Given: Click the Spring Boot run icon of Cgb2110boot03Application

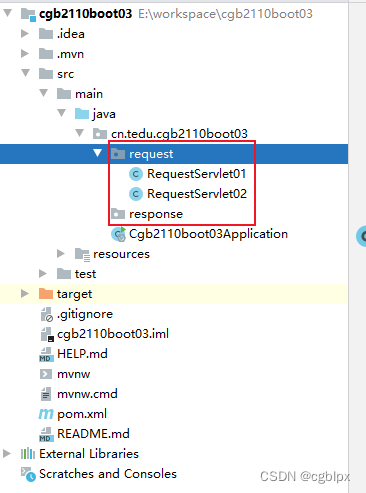Looking at the screenshot, I should coord(118,234).
